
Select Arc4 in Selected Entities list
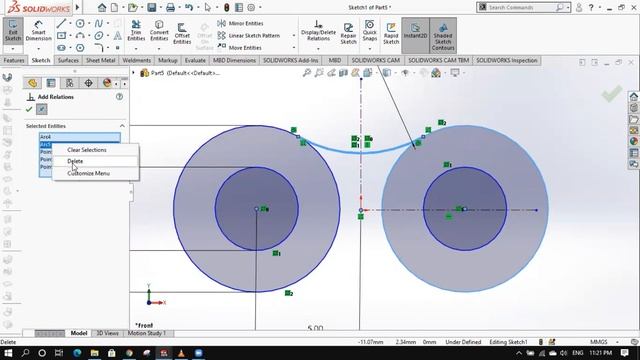pyautogui.click(x=80, y=137)
